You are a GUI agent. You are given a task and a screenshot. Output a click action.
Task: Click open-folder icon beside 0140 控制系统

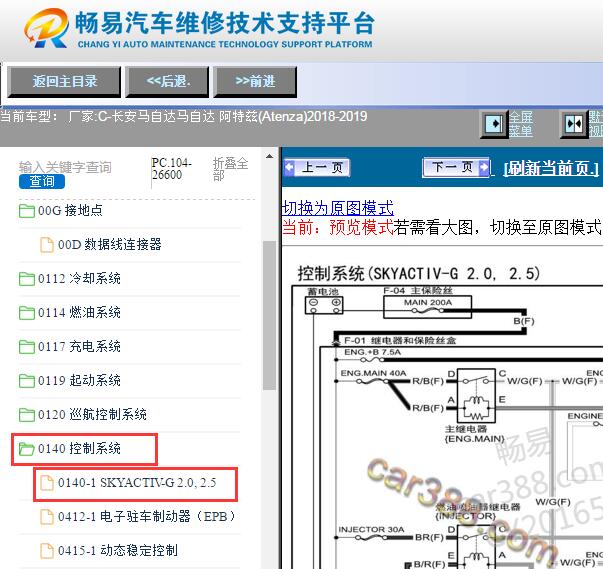27,449
